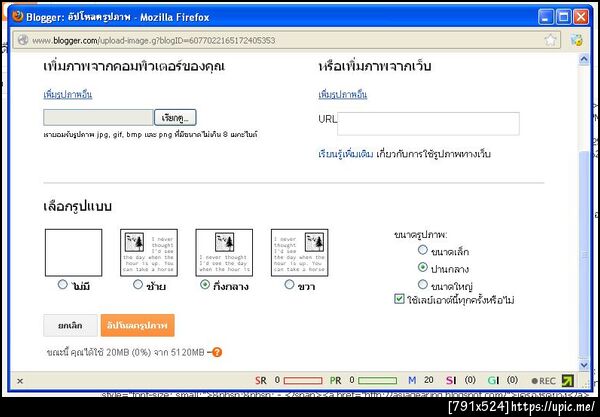Close the Firefox upload window
Image resolution: width=600 pixels, height=417 pixels.
click(x=581, y=17)
